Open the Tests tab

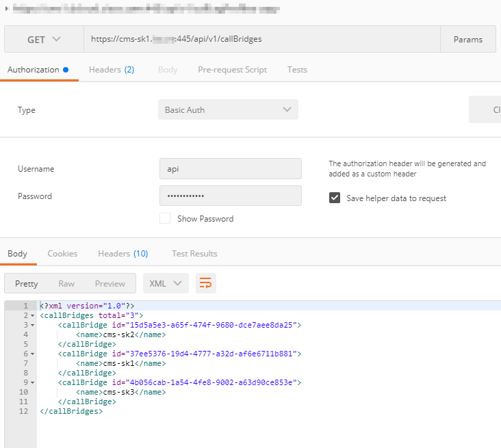[x=297, y=70]
